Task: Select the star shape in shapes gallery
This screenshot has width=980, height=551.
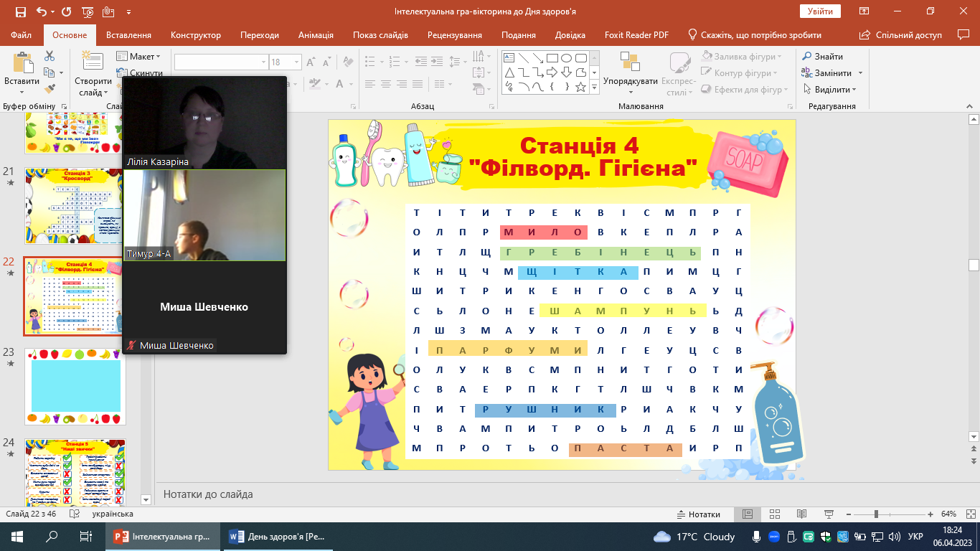Action: pos(580,88)
